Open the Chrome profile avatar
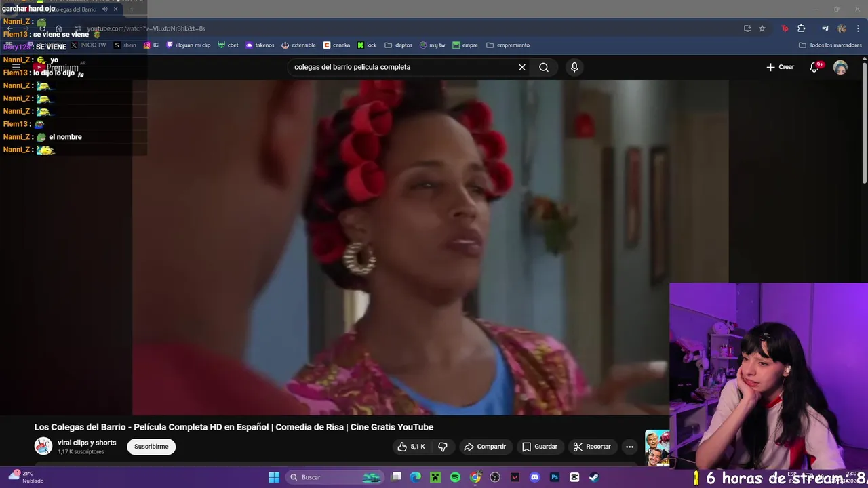868x488 pixels. 842,28
